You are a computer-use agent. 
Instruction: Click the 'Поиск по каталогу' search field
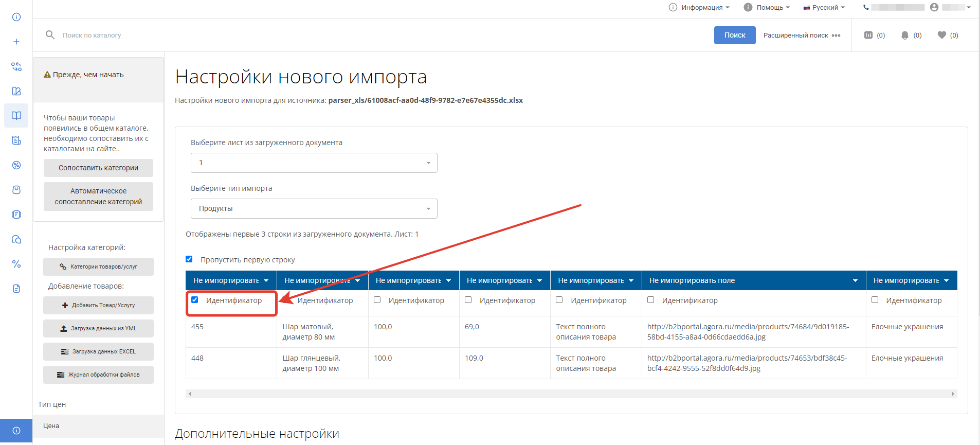[206, 35]
